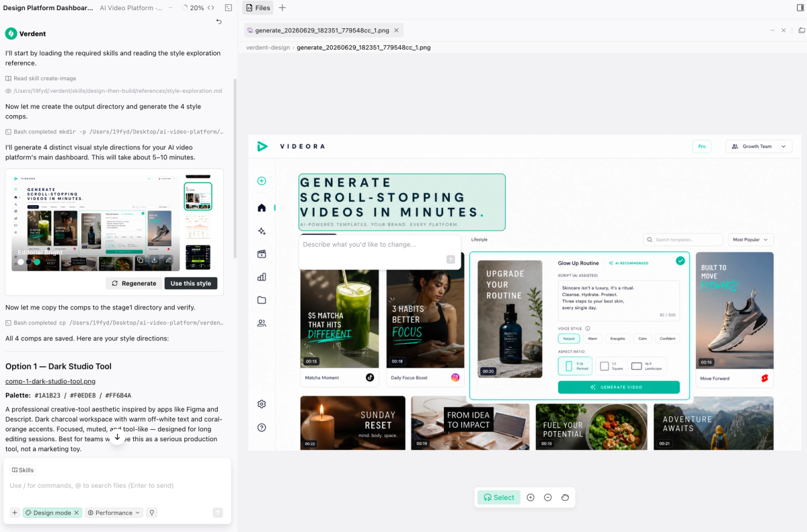Click the edit pencil icon on style preview

[x=168, y=260]
